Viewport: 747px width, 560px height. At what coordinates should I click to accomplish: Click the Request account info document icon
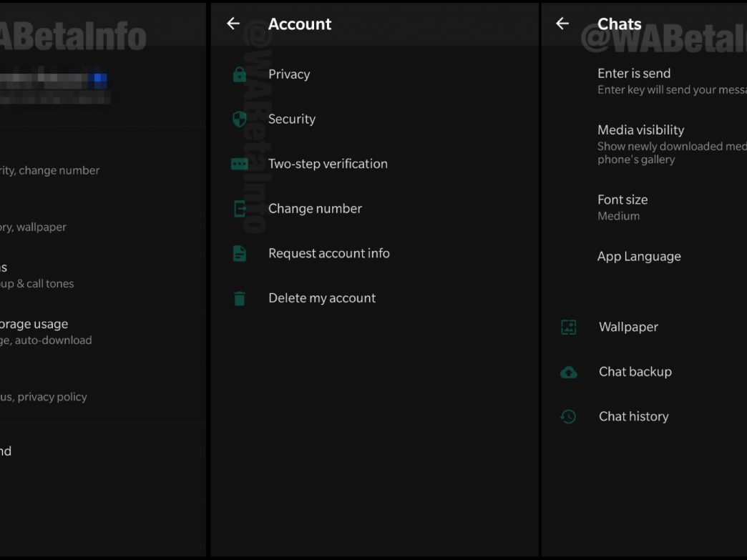(240, 254)
